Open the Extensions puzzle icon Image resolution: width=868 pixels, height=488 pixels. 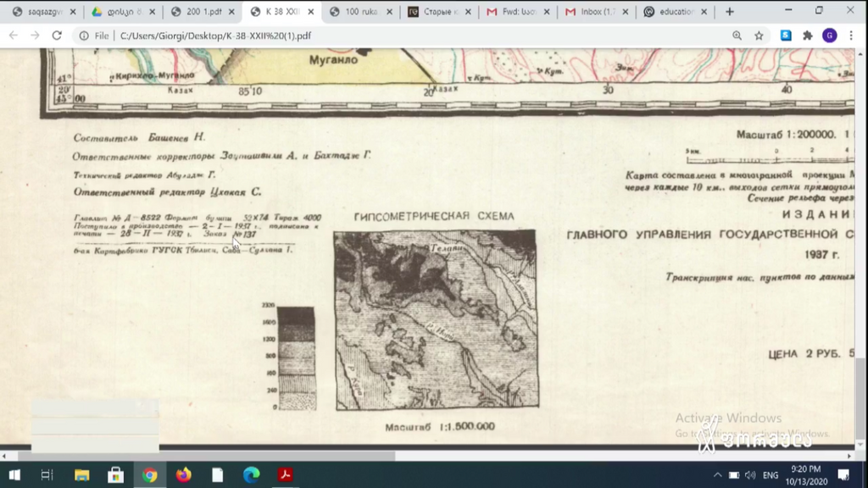click(x=808, y=36)
